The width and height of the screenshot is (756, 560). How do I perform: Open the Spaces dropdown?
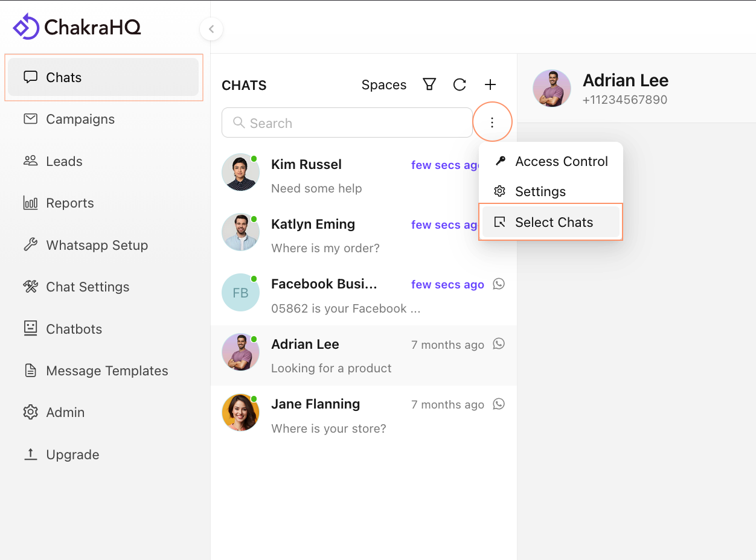pyautogui.click(x=383, y=84)
